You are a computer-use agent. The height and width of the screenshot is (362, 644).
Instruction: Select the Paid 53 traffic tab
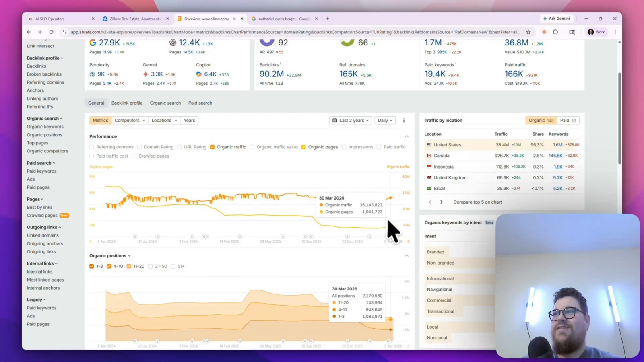click(x=568, y=120)
